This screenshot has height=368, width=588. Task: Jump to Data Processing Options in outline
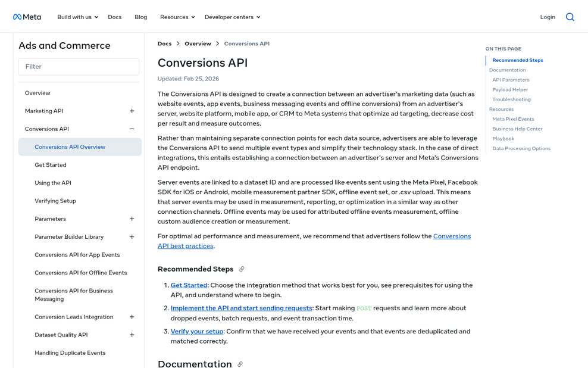click(x=521, y=148)
